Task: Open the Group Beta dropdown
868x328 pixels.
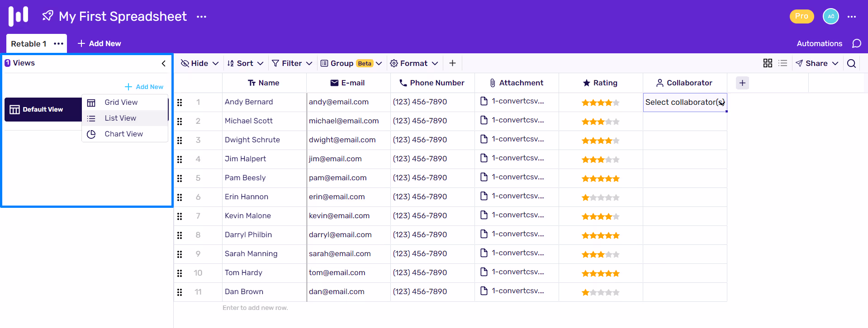Action: pyautogui.click(x=351, y=63)
